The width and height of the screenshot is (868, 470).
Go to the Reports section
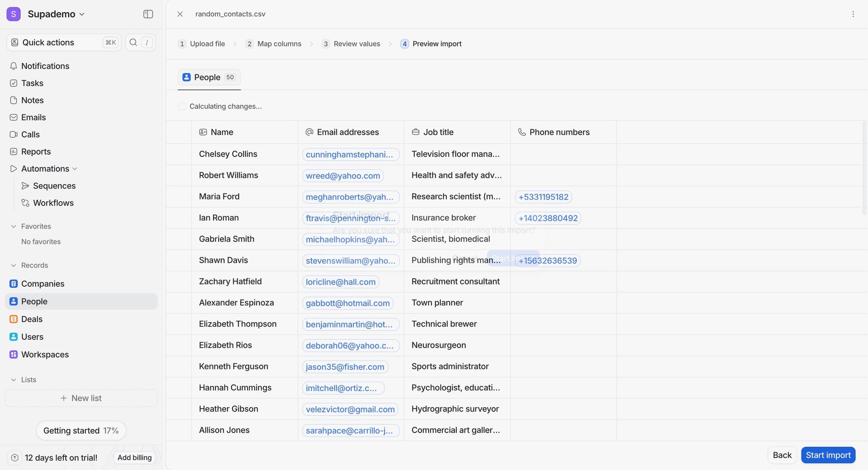click(36, 152)
